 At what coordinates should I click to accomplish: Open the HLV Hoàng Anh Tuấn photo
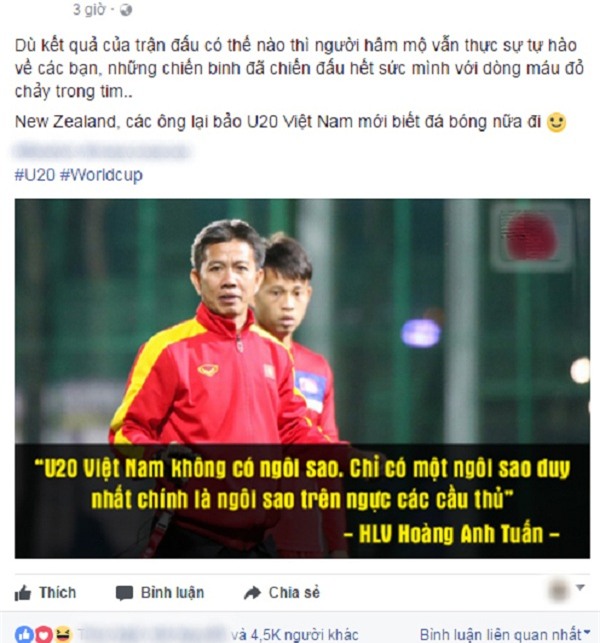point(302,378)
